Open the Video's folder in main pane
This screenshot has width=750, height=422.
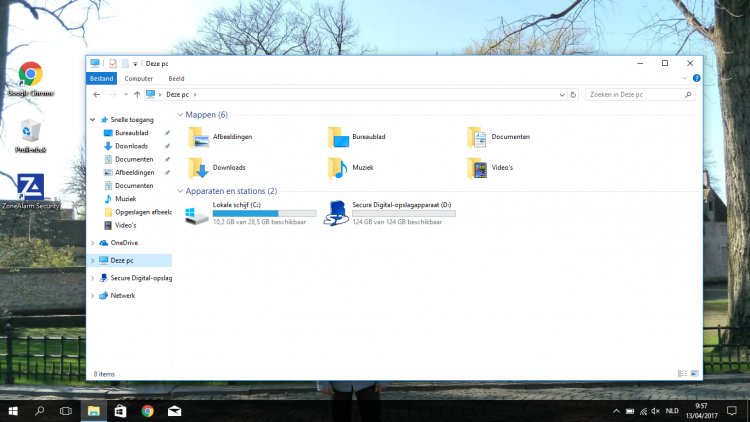(x=477, y=167)
